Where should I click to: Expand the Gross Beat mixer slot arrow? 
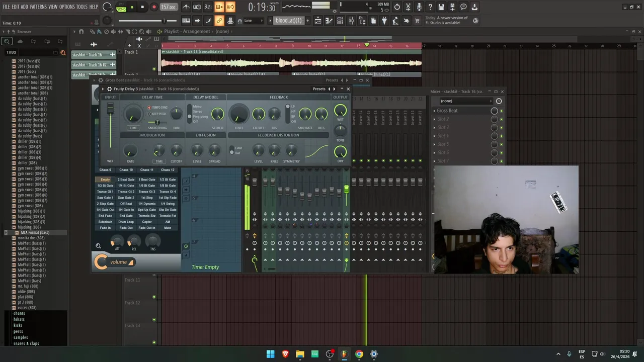point(434,111)
